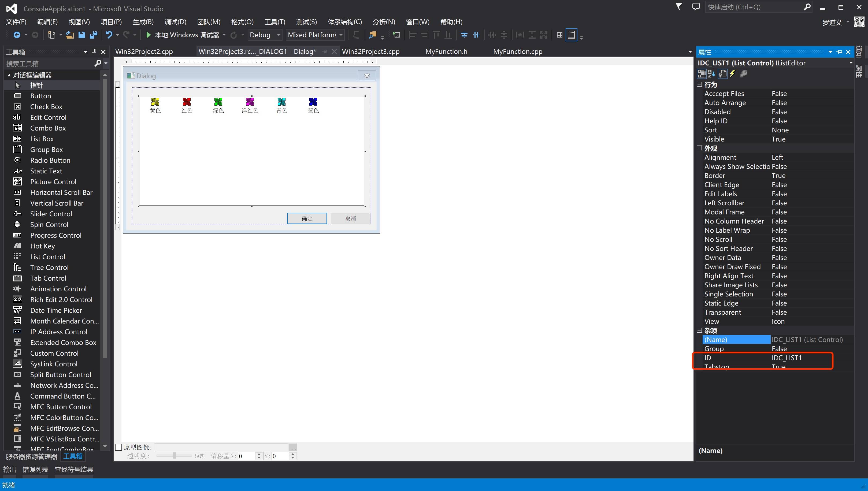The height and width of the screenshot is (491, 868).
Task: Click the 透明度 transparency slider
Action: [174, 456]
